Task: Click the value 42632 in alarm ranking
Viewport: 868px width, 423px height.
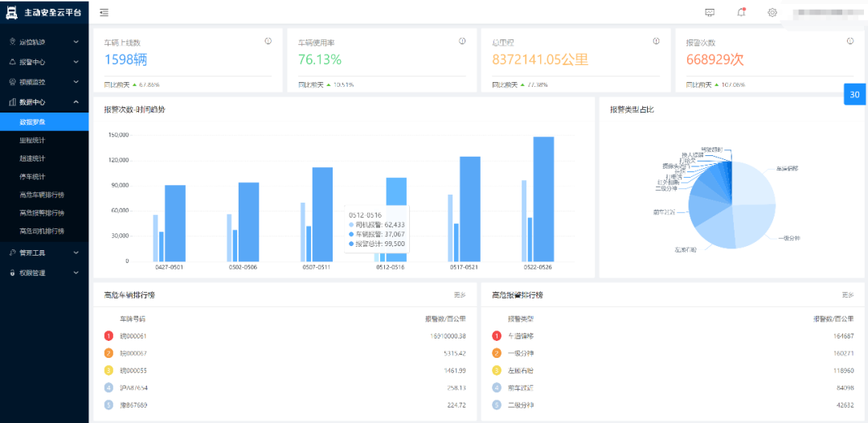Action: click(845, 405)
